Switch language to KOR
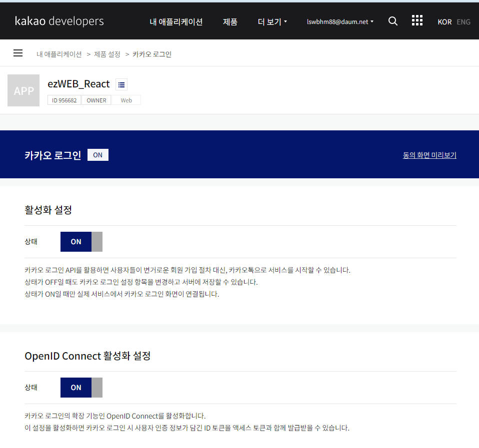 tap(444, 22)
